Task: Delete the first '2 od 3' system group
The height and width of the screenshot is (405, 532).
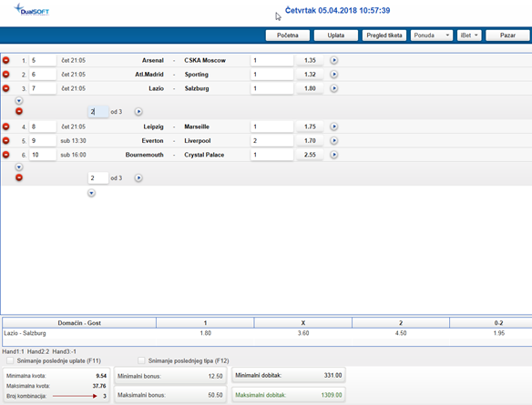Action: pos(19,111)
